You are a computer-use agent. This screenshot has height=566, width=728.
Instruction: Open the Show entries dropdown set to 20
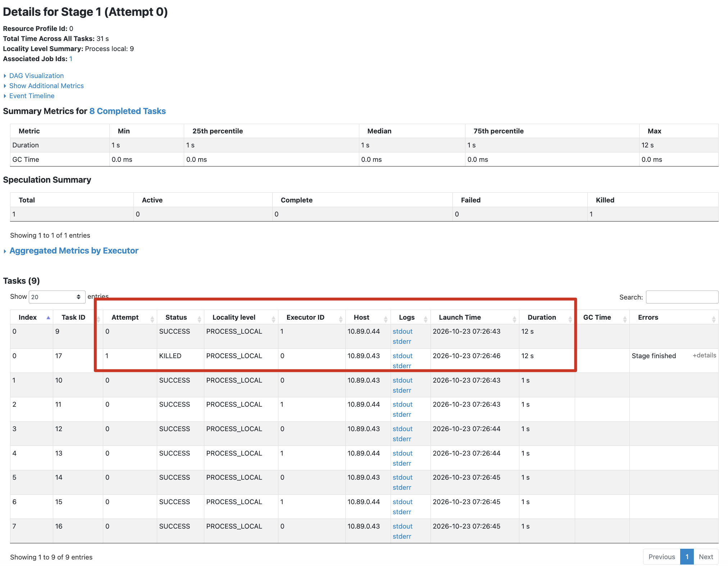(57, 297)
